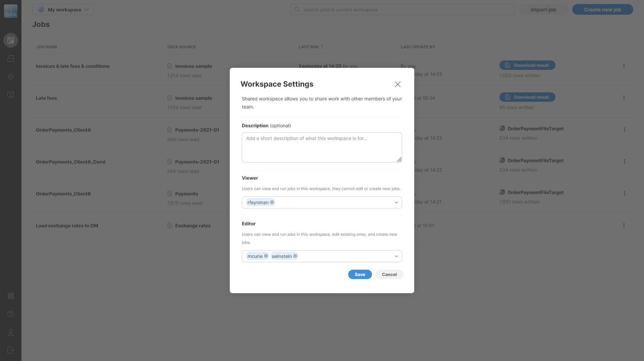This screenshot has width=644, height=361.
Task: Remove rfeynman from the Viewer list
Action: pos(272,202)
